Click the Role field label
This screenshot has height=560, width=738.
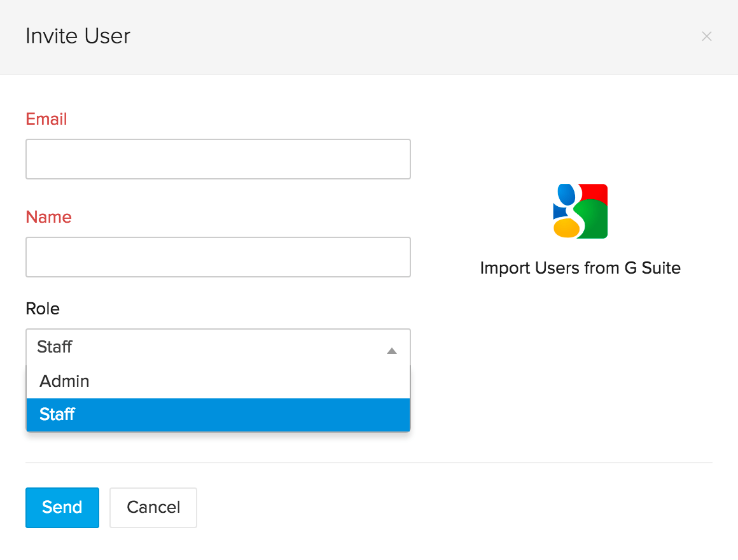coord(43,309)
